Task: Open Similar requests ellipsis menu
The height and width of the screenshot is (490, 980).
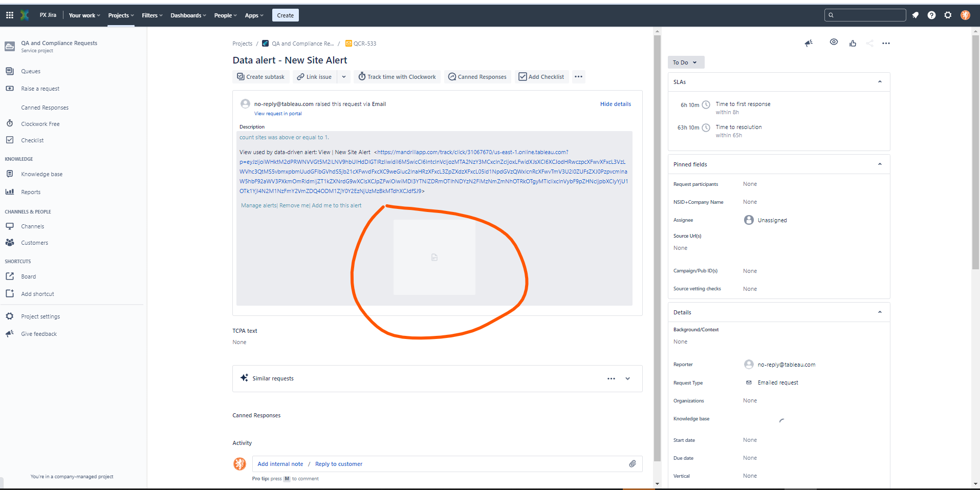Action: (611, 379)
